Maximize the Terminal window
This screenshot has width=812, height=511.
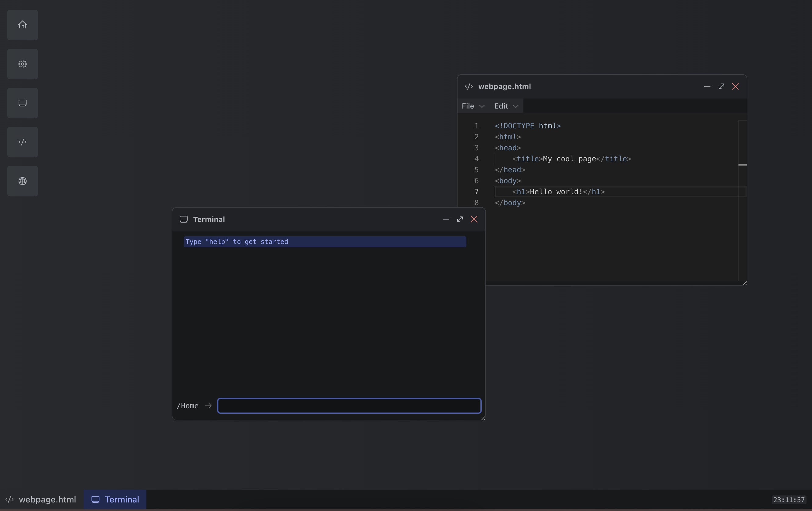460,220
